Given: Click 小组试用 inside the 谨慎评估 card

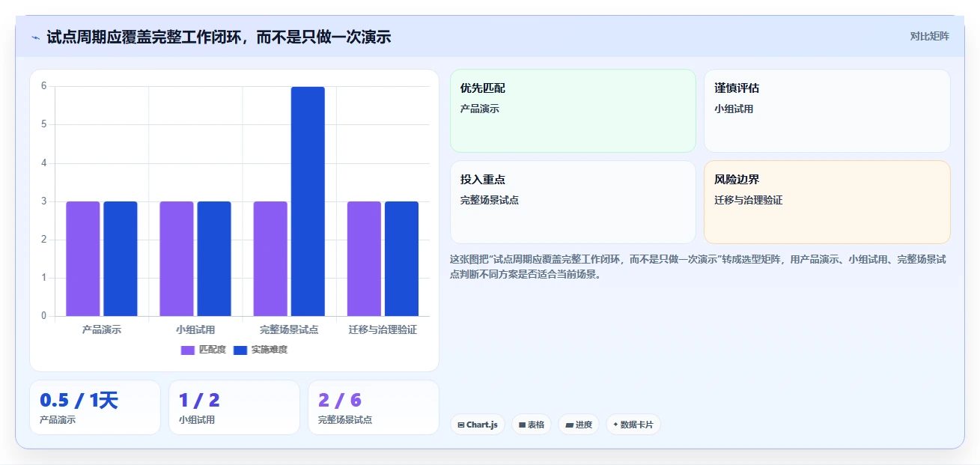Looking at the screenshot, I should point(734,109).
